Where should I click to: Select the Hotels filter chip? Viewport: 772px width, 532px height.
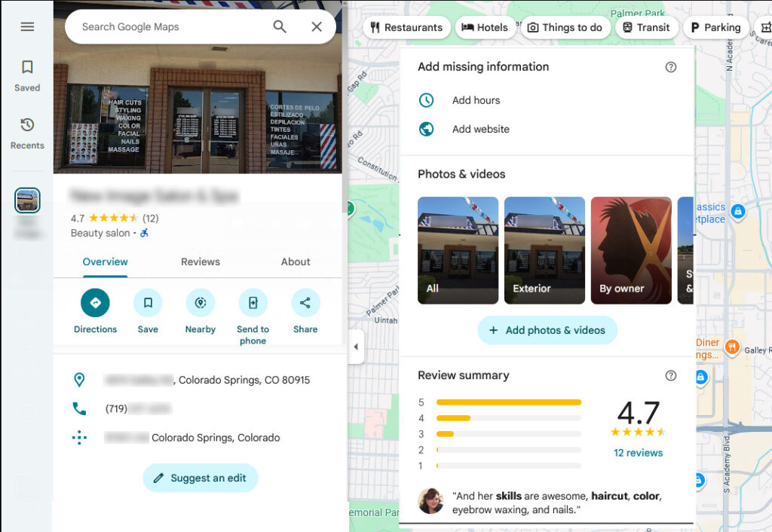485,28
